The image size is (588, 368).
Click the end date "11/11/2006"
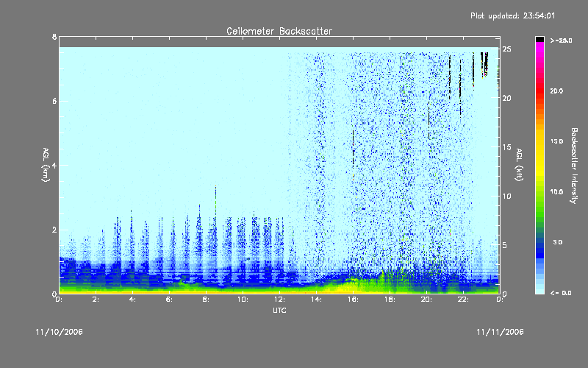pyautogui.click(x=500, y=332)
